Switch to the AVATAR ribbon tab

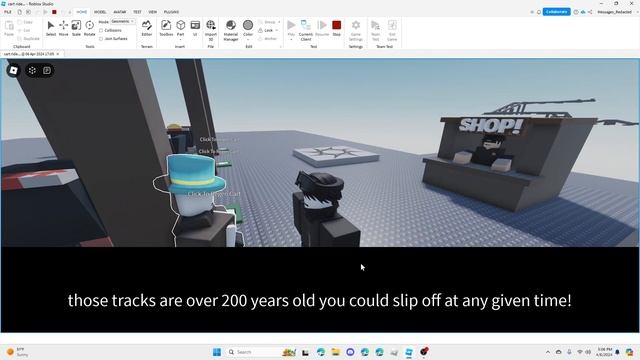click(120, 12)
